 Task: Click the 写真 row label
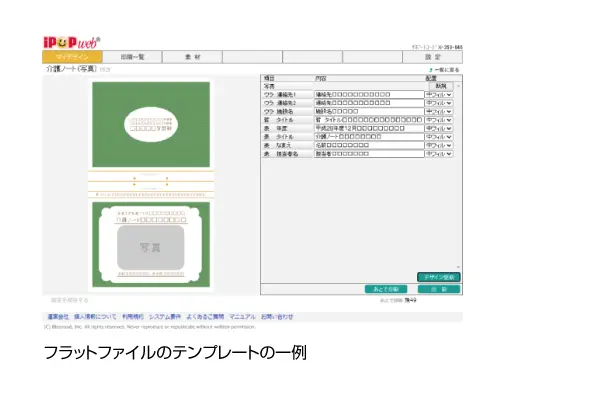[269, 87]
